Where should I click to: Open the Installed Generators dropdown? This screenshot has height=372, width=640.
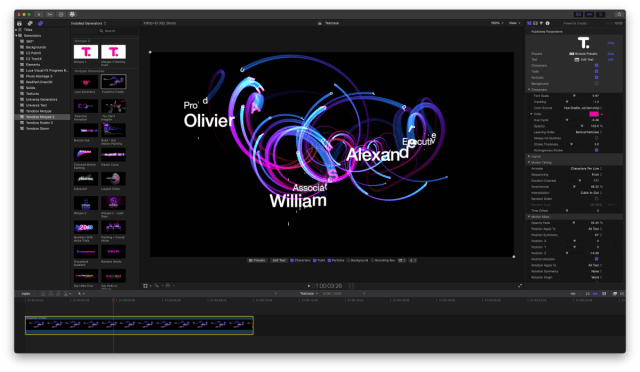[x=89, y=24]
